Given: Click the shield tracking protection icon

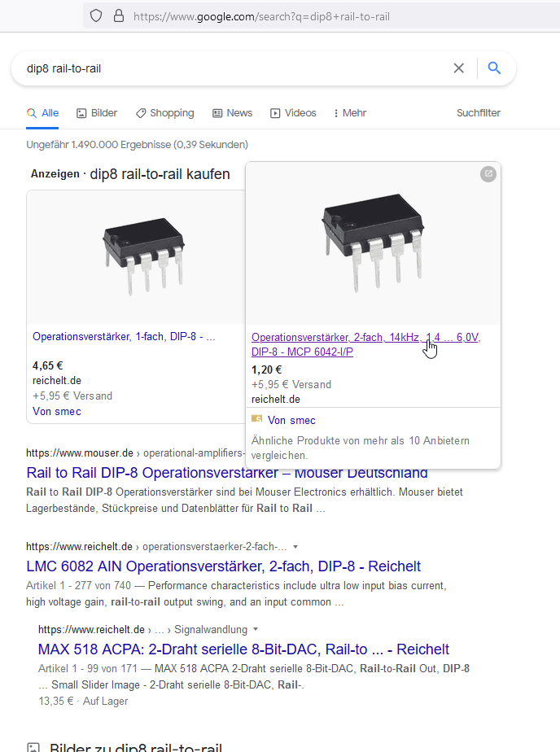Looking at the screenshot, I should click(x=96, y=16).
